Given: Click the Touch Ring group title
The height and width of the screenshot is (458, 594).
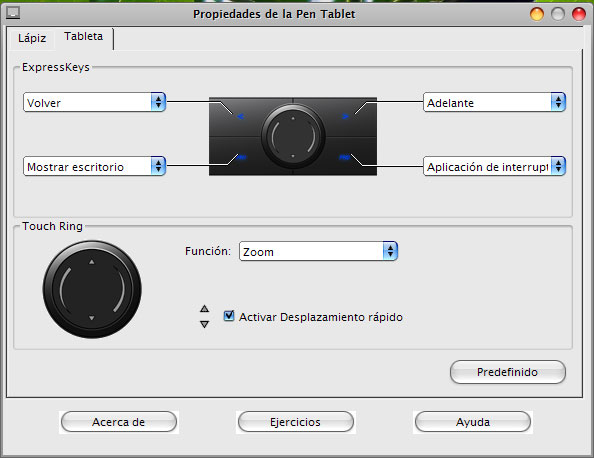Looking at the screenshot, I should coord(52,226).
